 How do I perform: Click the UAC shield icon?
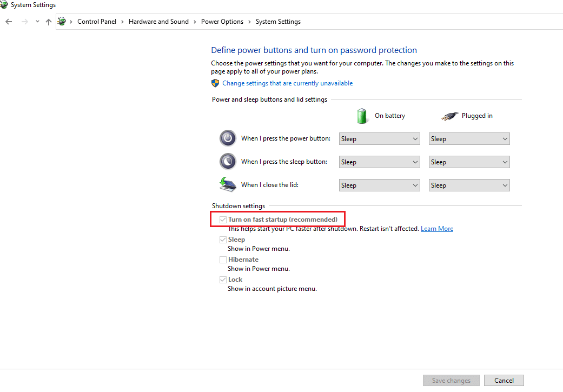(215, 83)
